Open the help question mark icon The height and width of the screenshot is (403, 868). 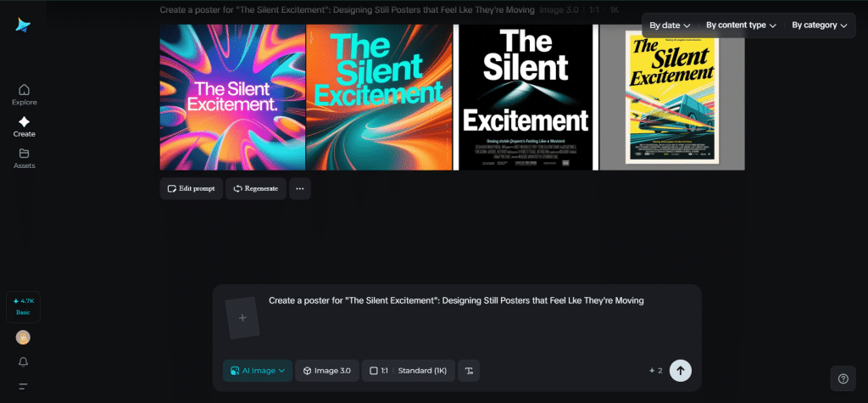[843, 378]
